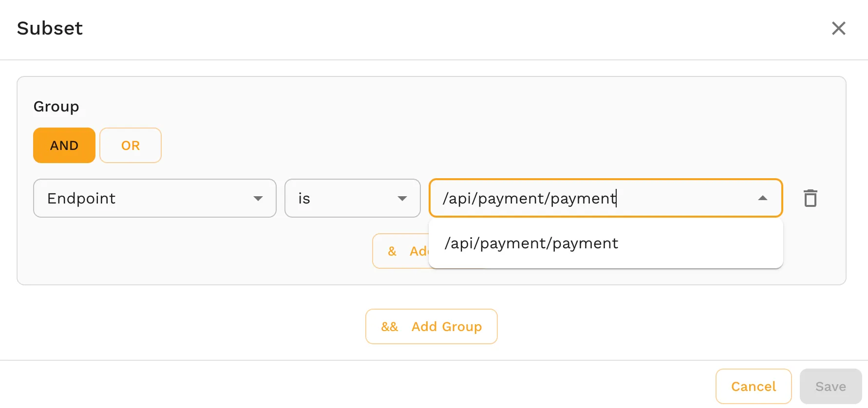Click the X in the top right corner

pos(839,28)
